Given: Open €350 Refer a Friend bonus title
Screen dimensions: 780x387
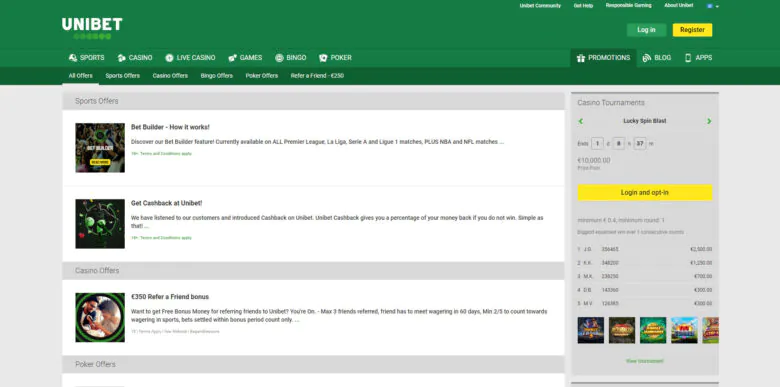Looking at the screenshot, I should [170, 296].
